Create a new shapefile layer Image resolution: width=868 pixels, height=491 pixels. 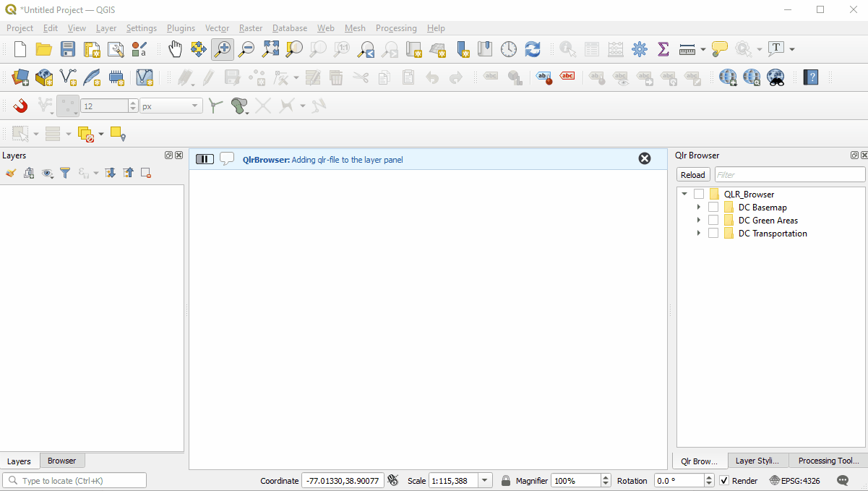[68, 77]
